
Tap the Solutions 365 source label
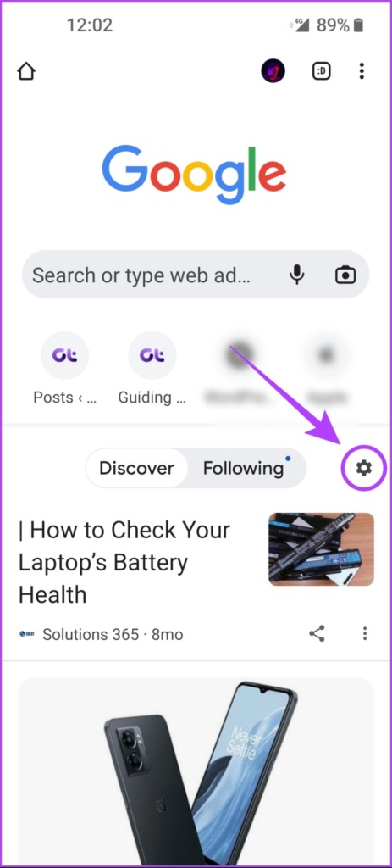pos(91,634)
